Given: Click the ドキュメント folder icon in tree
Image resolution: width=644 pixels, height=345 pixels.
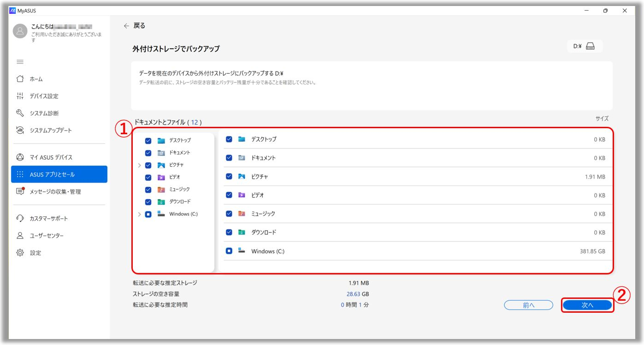Looking at the screenshot, I should [x=161, y=153].
